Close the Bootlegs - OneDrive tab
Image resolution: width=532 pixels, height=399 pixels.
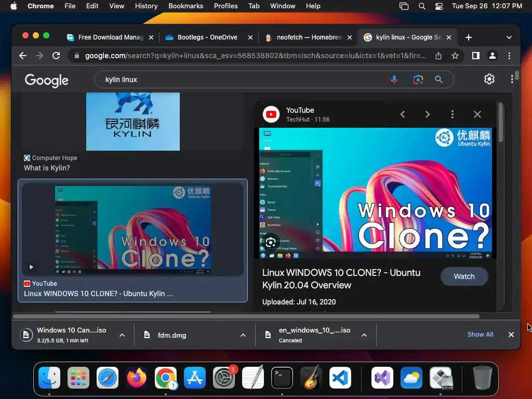click(250, 37)
